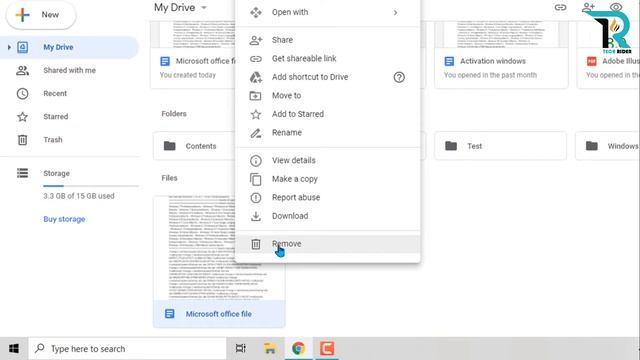640x360 pixels.
Task: Click the get link icon in top toolbar
Action: click(x=560, y=7)
